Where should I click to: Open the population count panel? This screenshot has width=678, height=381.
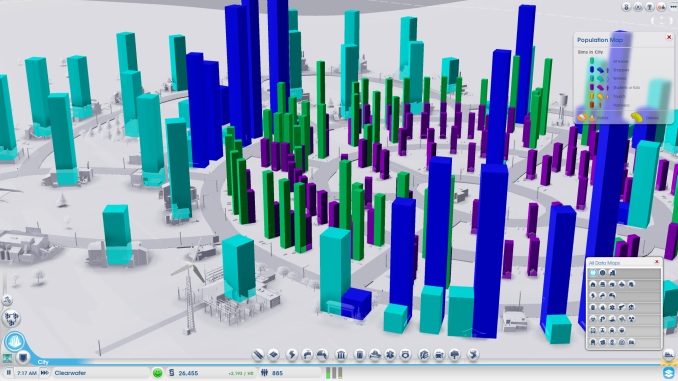tap(290, 373)
